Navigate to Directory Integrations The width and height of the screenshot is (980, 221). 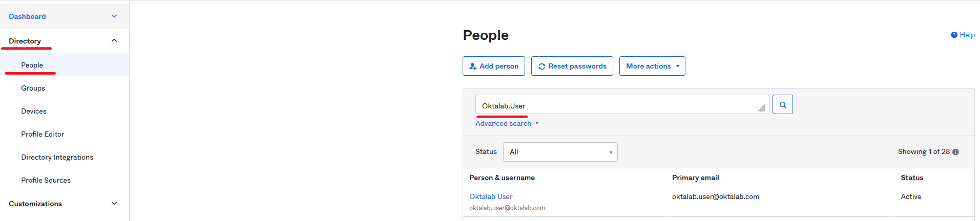point(57,157)
